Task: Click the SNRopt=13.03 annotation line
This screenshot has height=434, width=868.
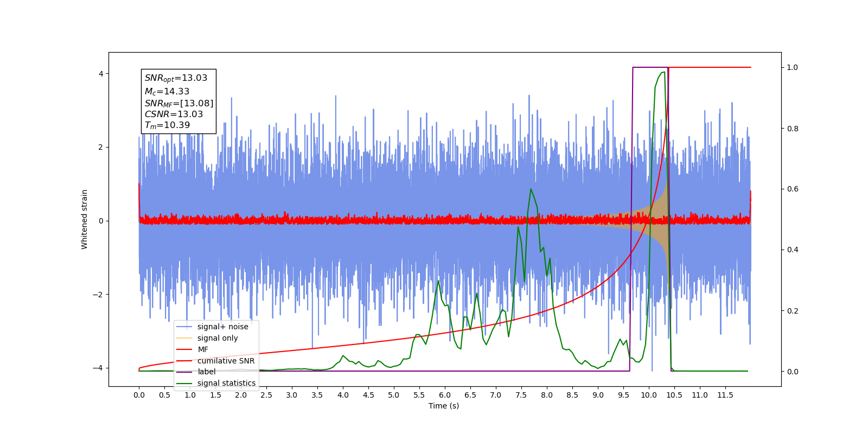Action: pos(176,78)
